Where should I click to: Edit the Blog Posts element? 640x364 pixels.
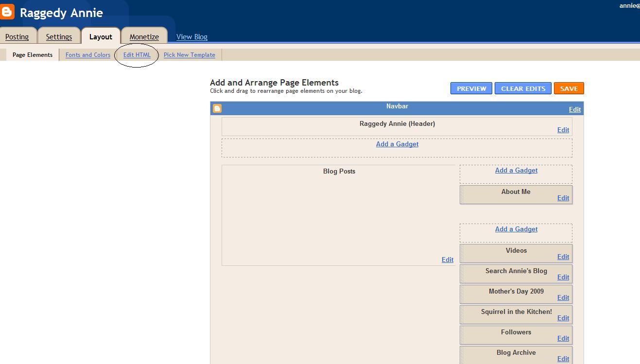click(x=448, y=260)
